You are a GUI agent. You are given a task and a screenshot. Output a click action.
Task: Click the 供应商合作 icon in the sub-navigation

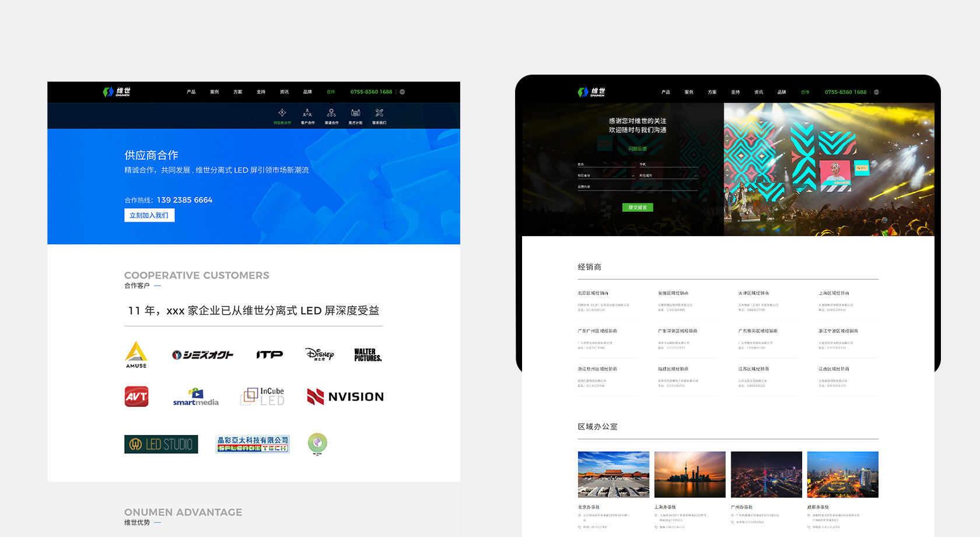pos(282,113)
